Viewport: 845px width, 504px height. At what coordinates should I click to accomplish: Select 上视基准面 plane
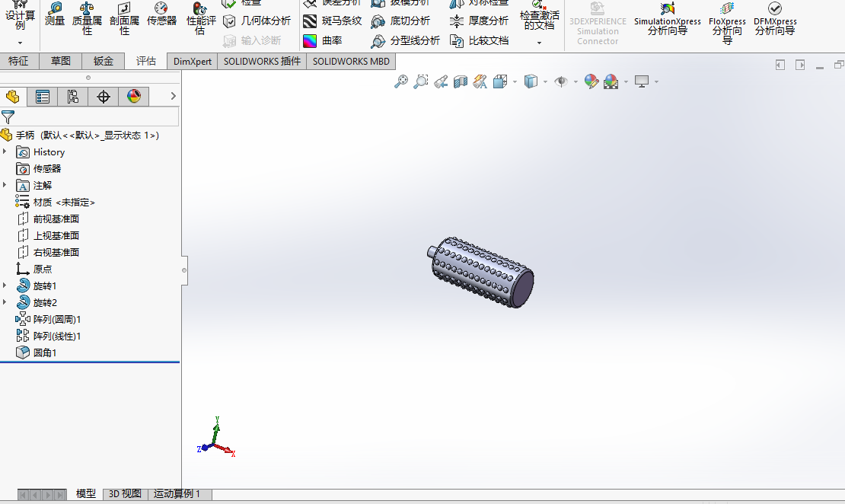pyautogui.click(x=48, y=235)
